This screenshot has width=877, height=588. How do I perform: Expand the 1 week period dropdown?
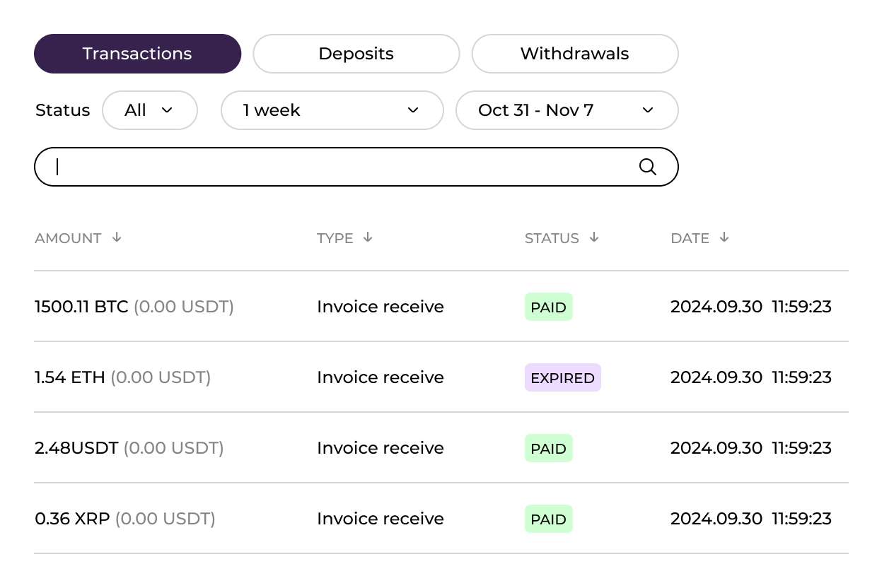[x=332, y=110]
